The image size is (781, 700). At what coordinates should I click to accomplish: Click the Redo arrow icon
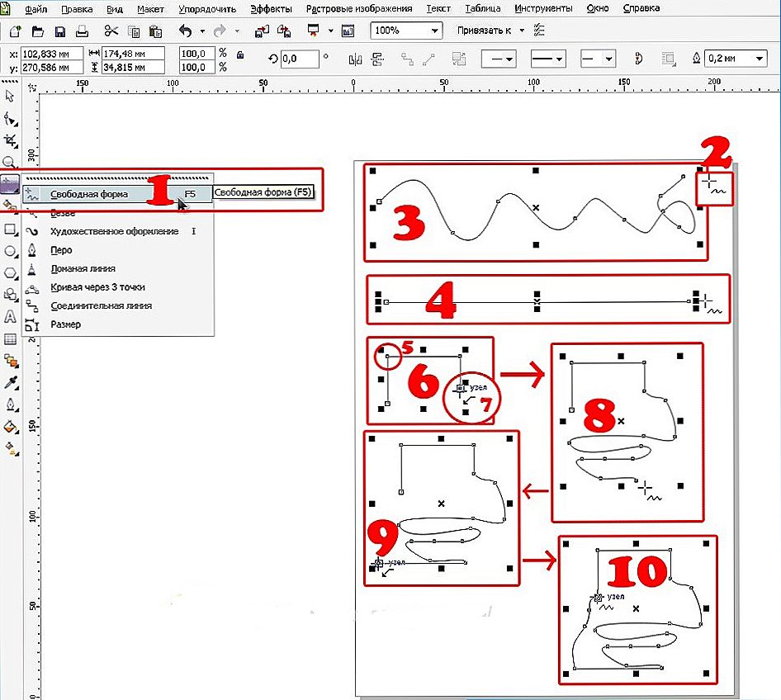click(219, 31)
